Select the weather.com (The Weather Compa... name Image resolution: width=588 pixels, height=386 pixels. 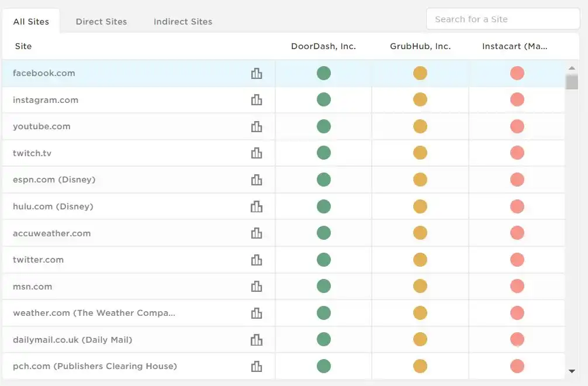click(94, 313)
